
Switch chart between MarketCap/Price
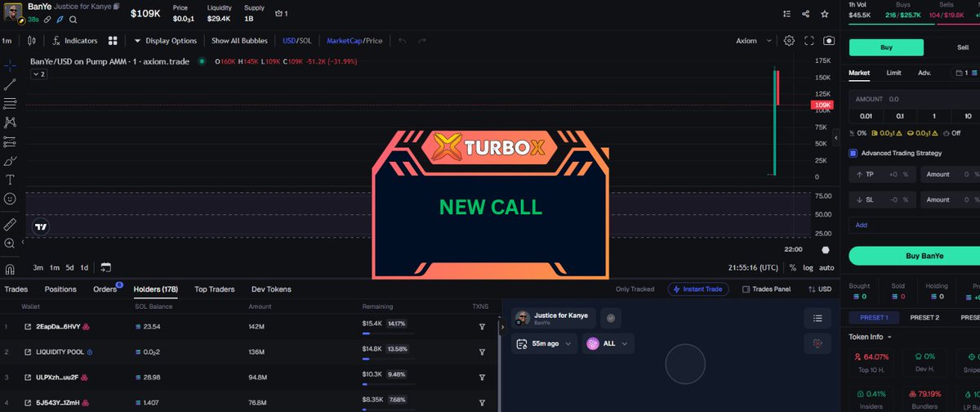pos(354,40)
